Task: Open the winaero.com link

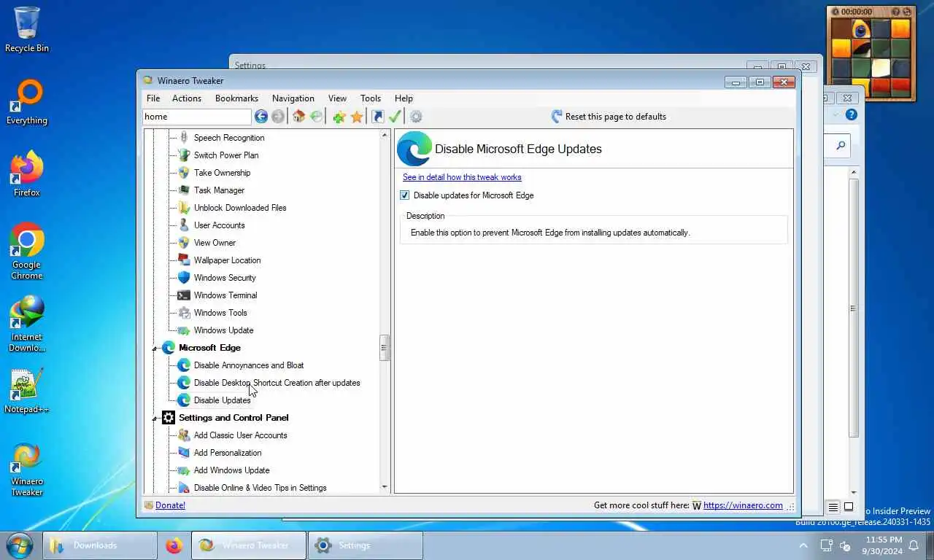Action: [x=743, y=505]
